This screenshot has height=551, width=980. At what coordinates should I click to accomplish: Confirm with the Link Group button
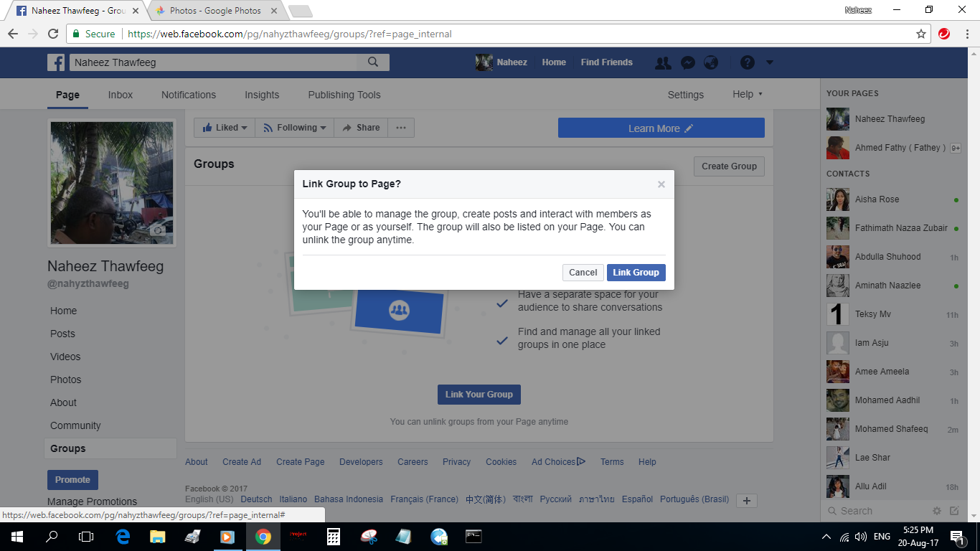coord(636,273)
